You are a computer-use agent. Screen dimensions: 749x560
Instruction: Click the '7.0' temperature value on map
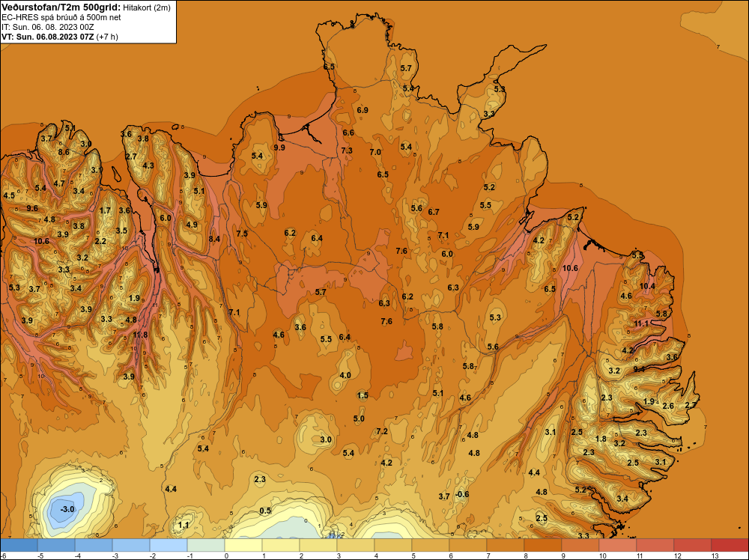tap(375, 152)
